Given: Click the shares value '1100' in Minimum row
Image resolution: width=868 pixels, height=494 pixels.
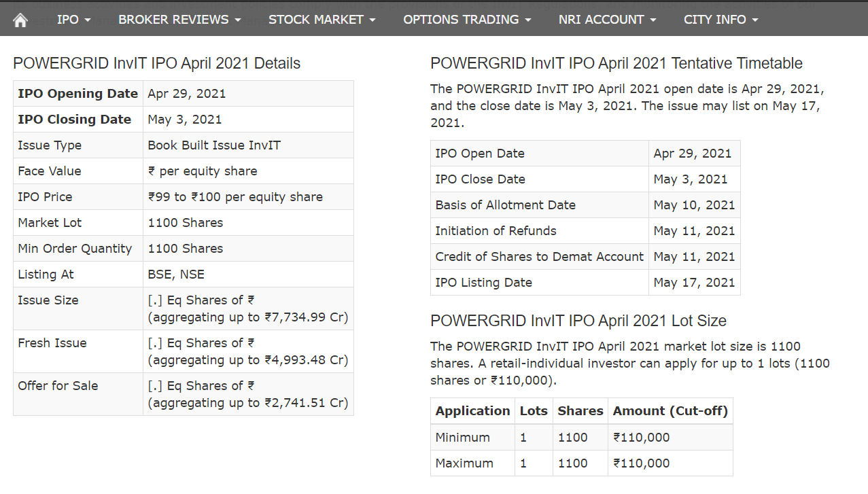Looking at the screenshot, I should pos(572,438).
